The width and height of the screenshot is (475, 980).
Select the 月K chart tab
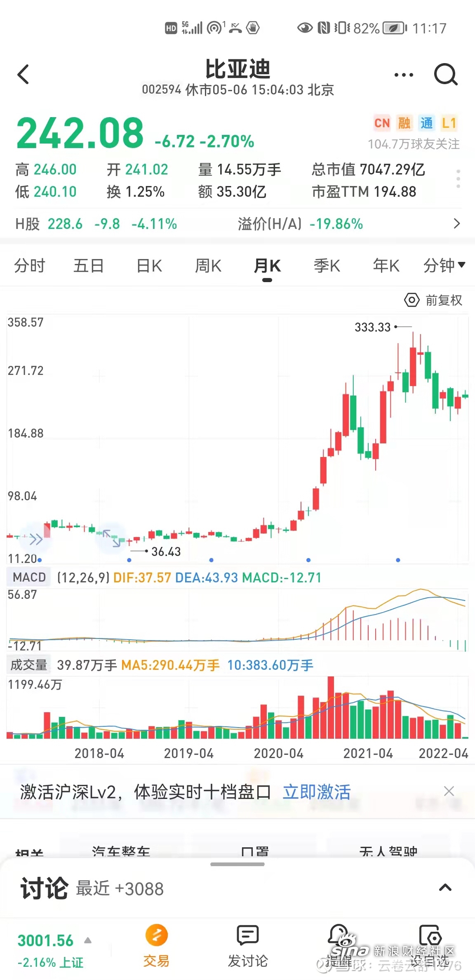click(x=267, y=266)
